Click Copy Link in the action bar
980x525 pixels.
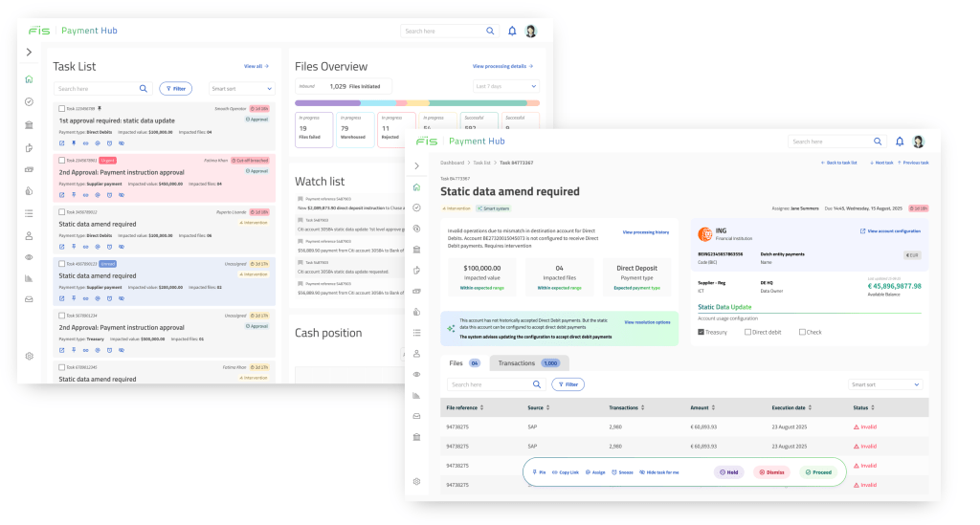coord(566,472)
